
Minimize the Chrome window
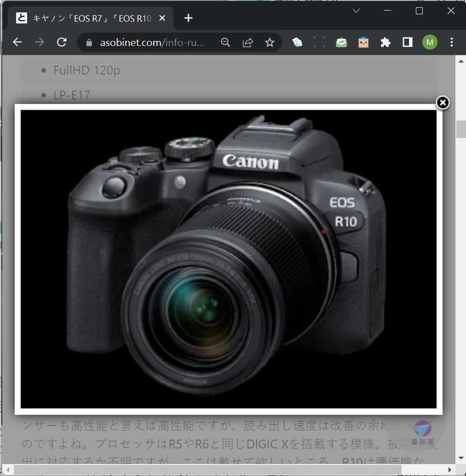tap(387, 11)
